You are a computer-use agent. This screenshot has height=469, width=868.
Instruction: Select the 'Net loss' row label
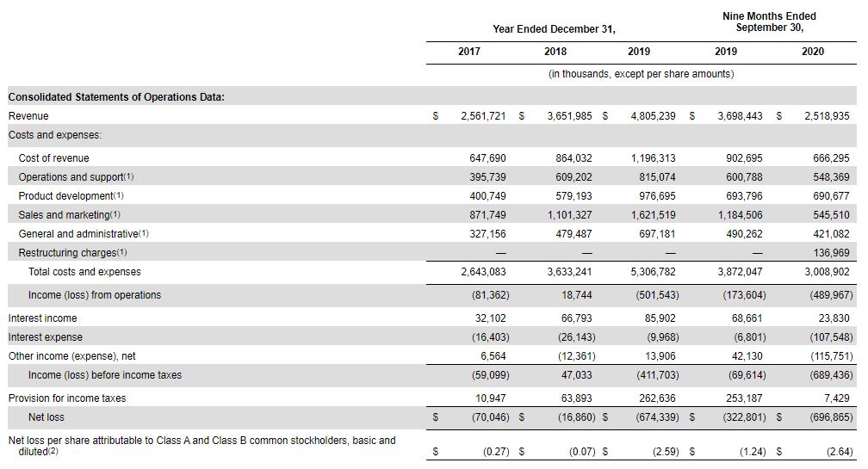click(x=46, y=417)
